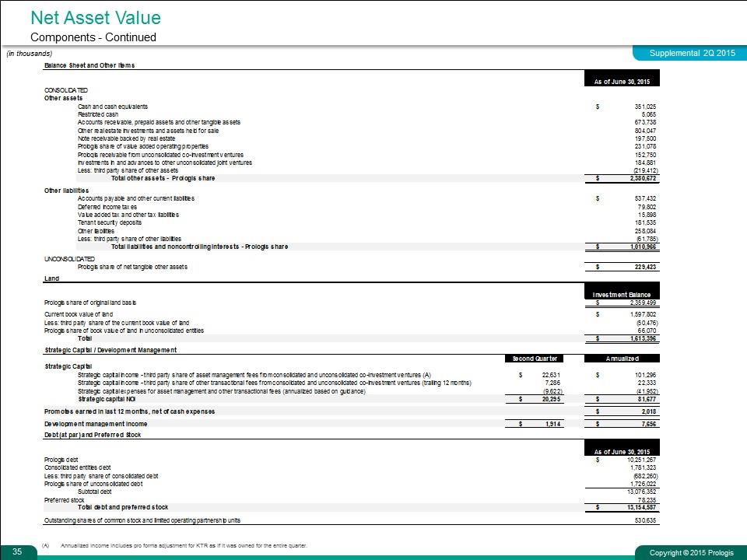Click 'Total debt and preferred stock' label
The image size is (747, 560).
(x=123, y=507)
